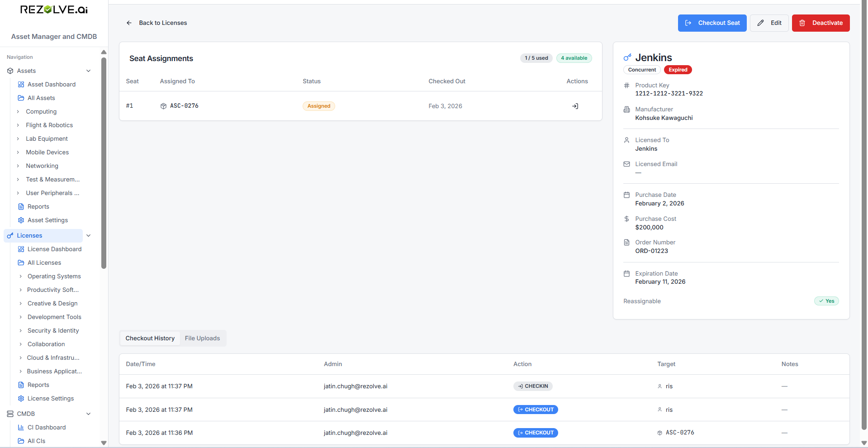Screen dimensions: 868x448
Task: Click the ASC-0276 target in checkout history
Action: [680, 433]
